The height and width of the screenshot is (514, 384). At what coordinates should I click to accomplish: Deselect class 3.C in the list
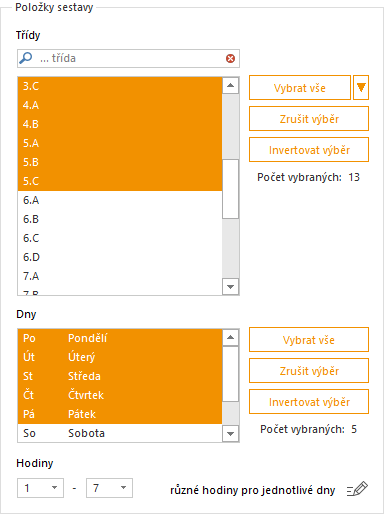120,86
